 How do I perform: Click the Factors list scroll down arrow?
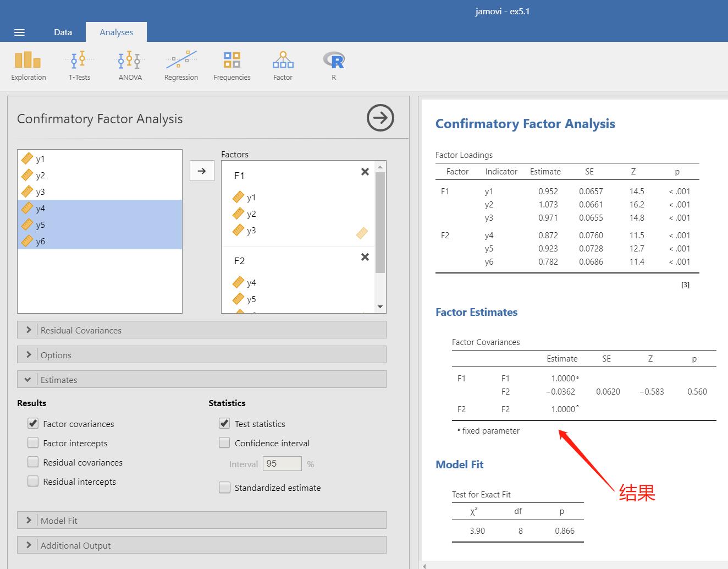click(x=380, y=307)
